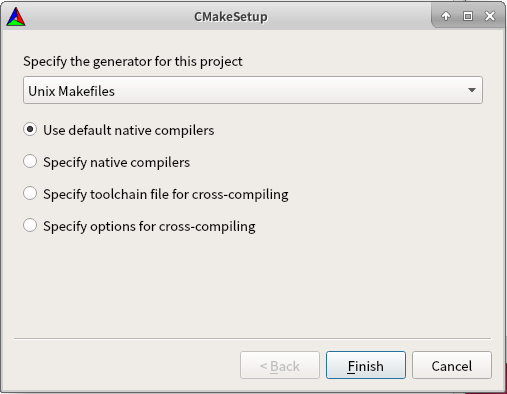This screenshot has width=507, height=394.
Task: Cancel the generator setup dialog
Action: click(x=452, y=365)
